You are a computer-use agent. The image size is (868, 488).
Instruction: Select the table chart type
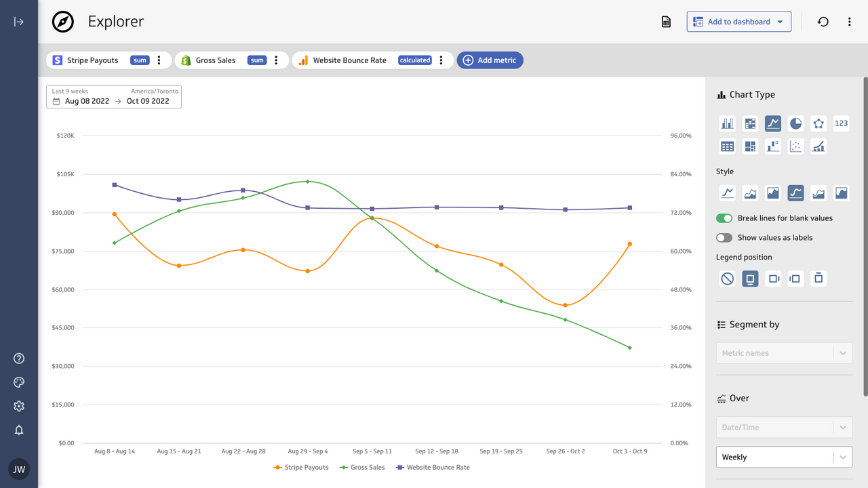pyautogui.click(x=727, y=146)
